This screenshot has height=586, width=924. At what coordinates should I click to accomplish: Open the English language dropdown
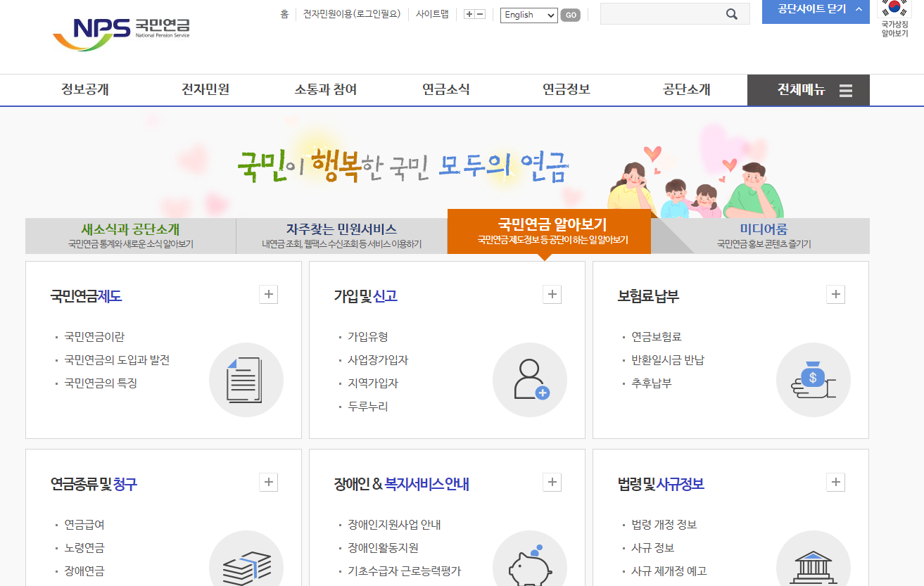click(529, 15)
